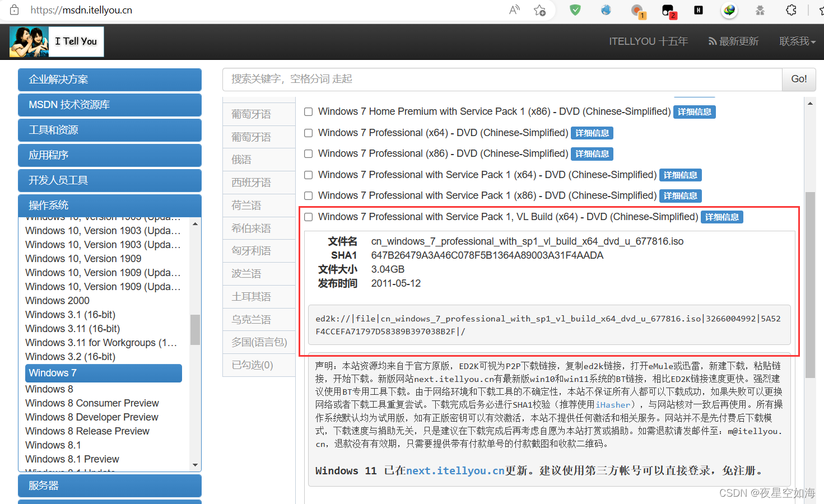Select Windows 8.1 in the OS list
Viewport: 824px width, 504px height.
pyautogui.click(x=53, y=445)
